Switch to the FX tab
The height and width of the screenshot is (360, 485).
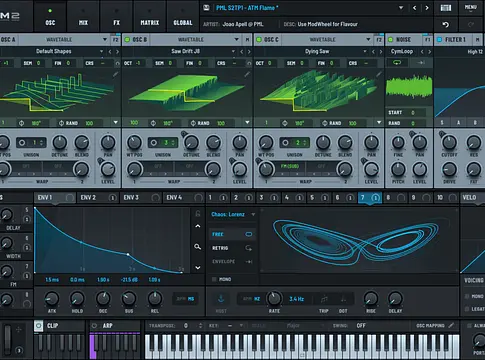point(116,16)
